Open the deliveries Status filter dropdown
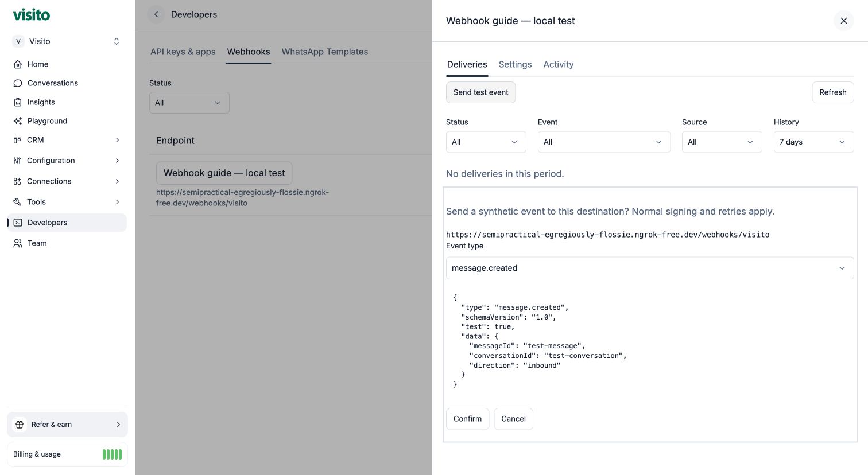This screenshot has height=475, width=868. [x=486, y=142]
